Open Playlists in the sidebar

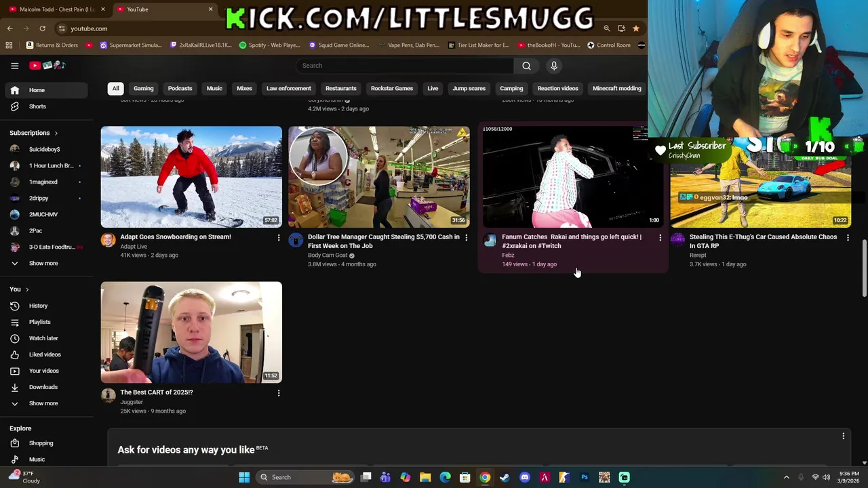point(46,322)
